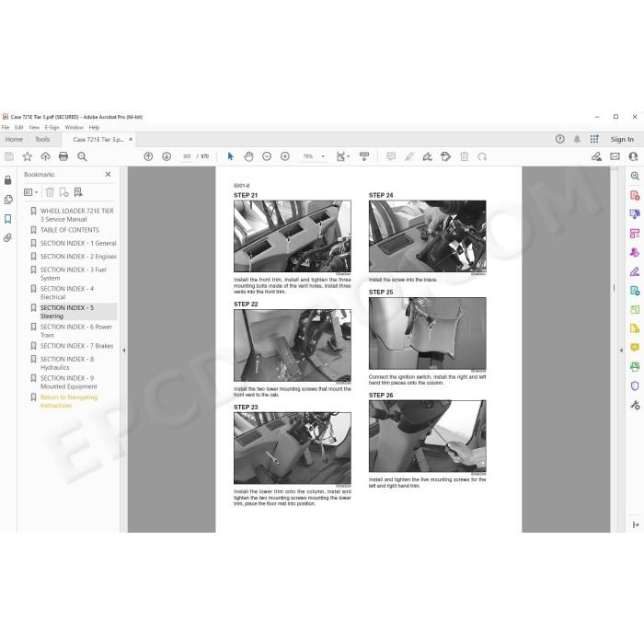The image size is (644, 644).
Task: Switch to the Tools tab
Action: (x=42, y=140)
